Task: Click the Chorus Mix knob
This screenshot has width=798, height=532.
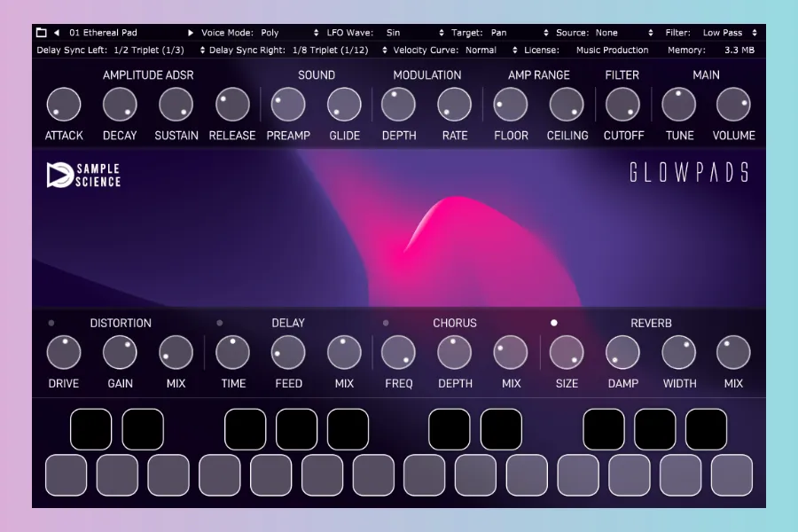Action: pyautogui.click(x=511, y=352)
